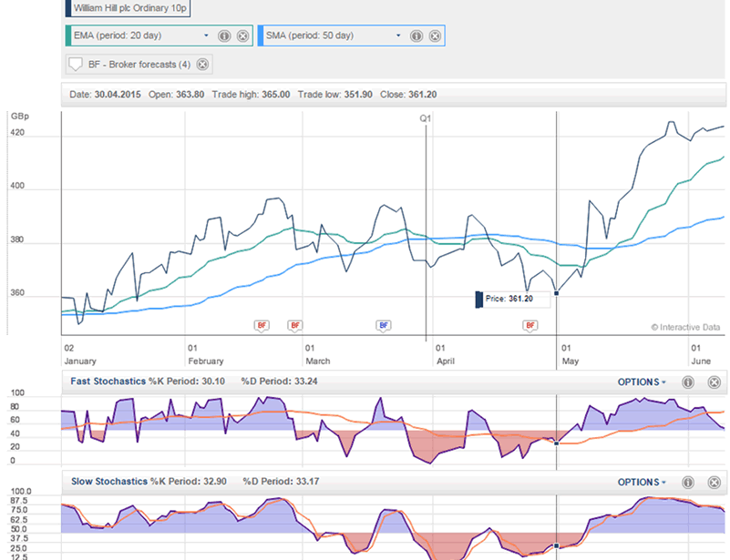Expand the EMA period dropdown arrow
The width and height of the screenshot is (730, 560).
click(x=207, y=36)
